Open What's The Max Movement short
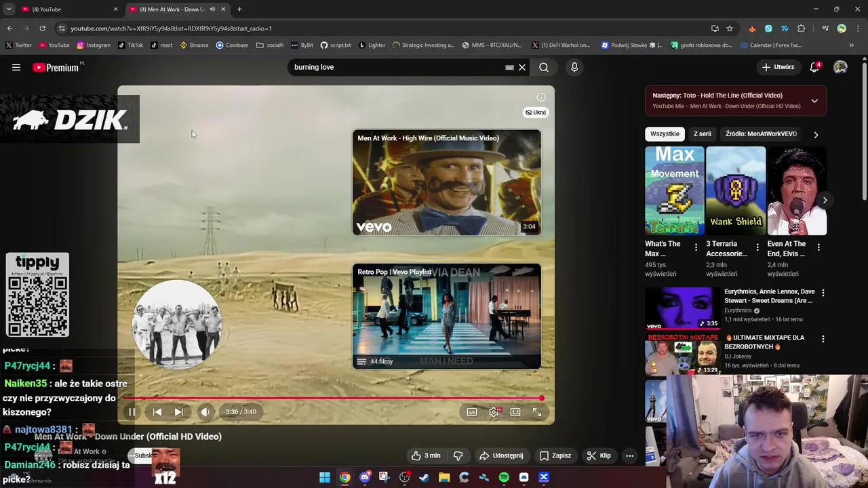868x488 pixels. (675, 191)
